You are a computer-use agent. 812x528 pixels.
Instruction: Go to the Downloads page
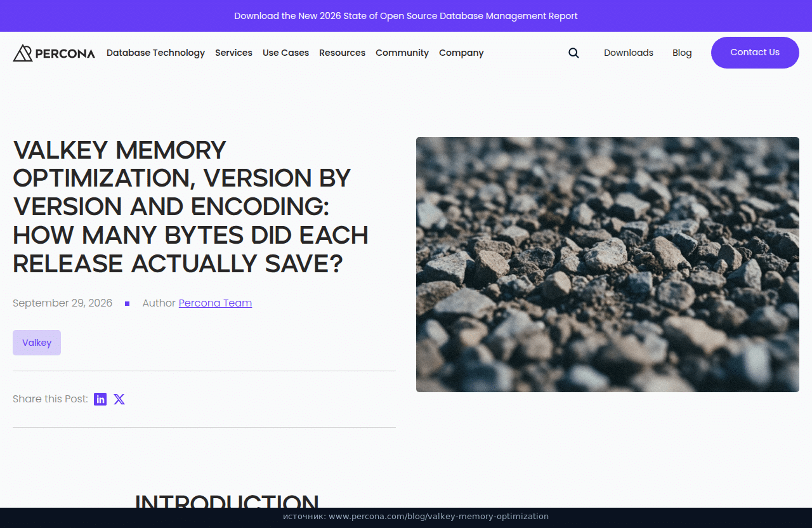pyautogui.click(x=629, y=53)
